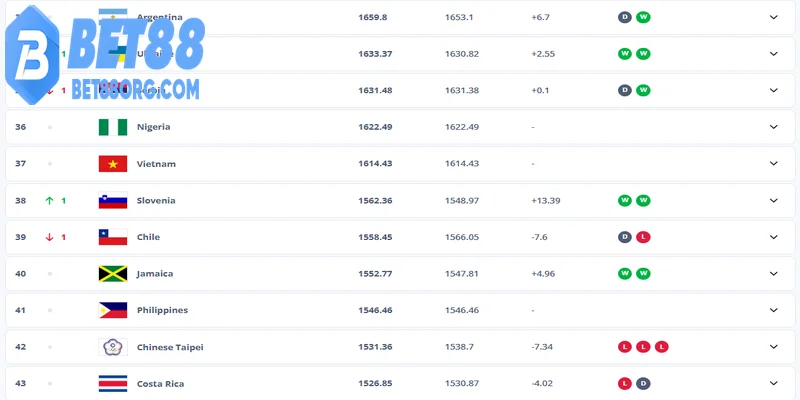The width and height of the screenshot is (800, 400).
Task: Expand the Jamaica row details
Action: [x=773, y=273]
